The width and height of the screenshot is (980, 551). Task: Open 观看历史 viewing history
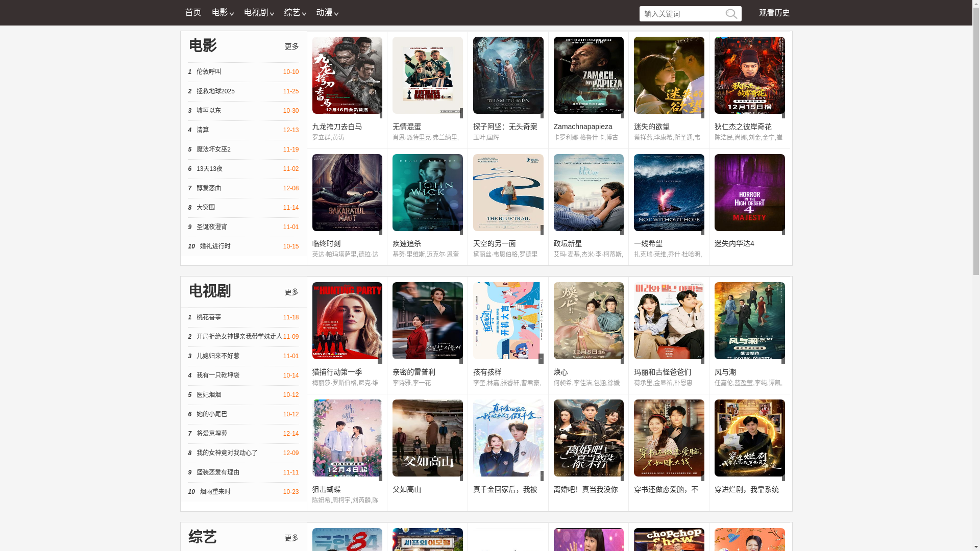click(x=774, y=13)
